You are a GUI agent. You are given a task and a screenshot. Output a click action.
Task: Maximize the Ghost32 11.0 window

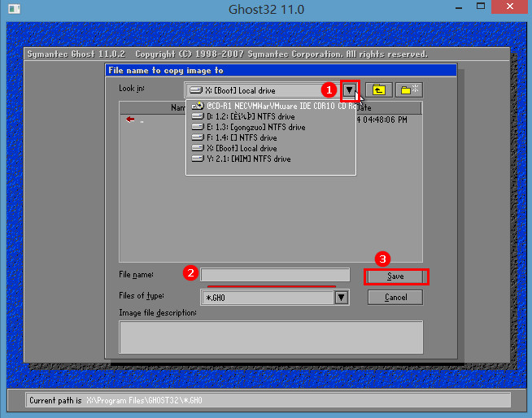[481, 7]
